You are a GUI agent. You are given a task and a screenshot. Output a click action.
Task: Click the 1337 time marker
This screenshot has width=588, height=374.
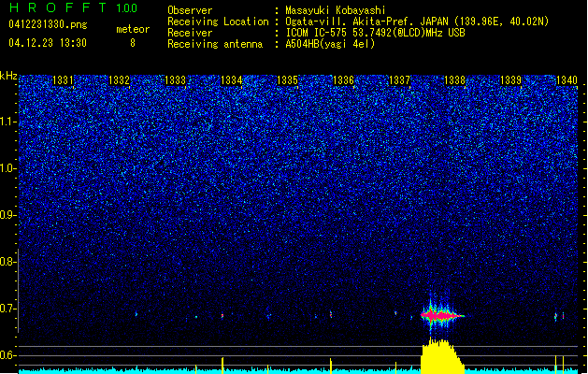399,80
